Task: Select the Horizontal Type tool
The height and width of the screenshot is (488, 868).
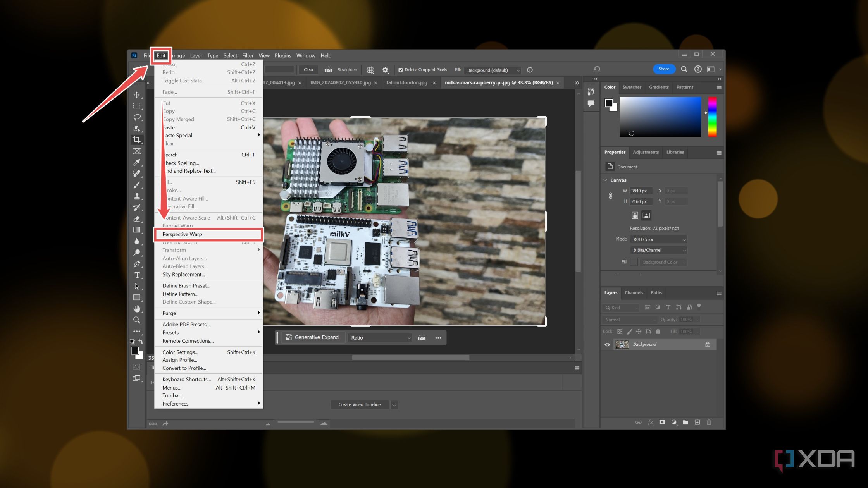Action: (x=137, y=275)
